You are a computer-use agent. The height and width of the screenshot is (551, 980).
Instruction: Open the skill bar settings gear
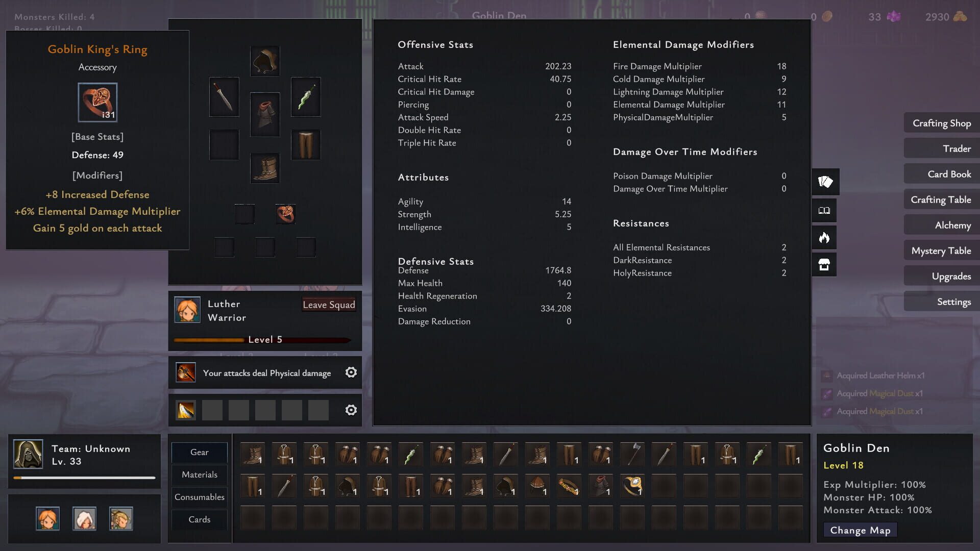pos(351,410)
